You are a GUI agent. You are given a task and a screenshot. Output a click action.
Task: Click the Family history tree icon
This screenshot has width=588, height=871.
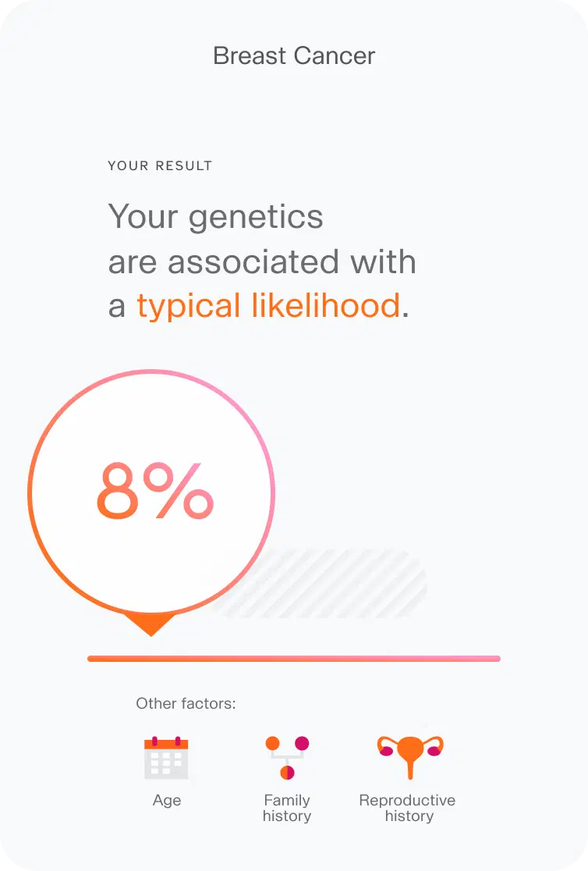[x=287, y=758]
